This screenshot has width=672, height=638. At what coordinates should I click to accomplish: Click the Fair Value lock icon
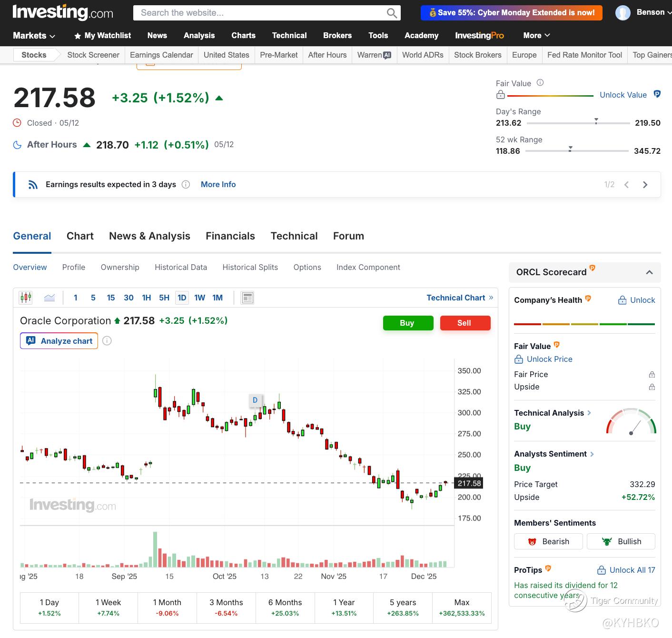tap(500, 95)
